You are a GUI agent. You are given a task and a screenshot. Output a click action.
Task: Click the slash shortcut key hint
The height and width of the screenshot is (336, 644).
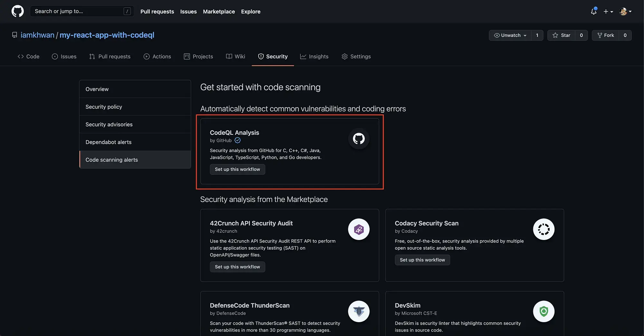(x=127, y=11)
